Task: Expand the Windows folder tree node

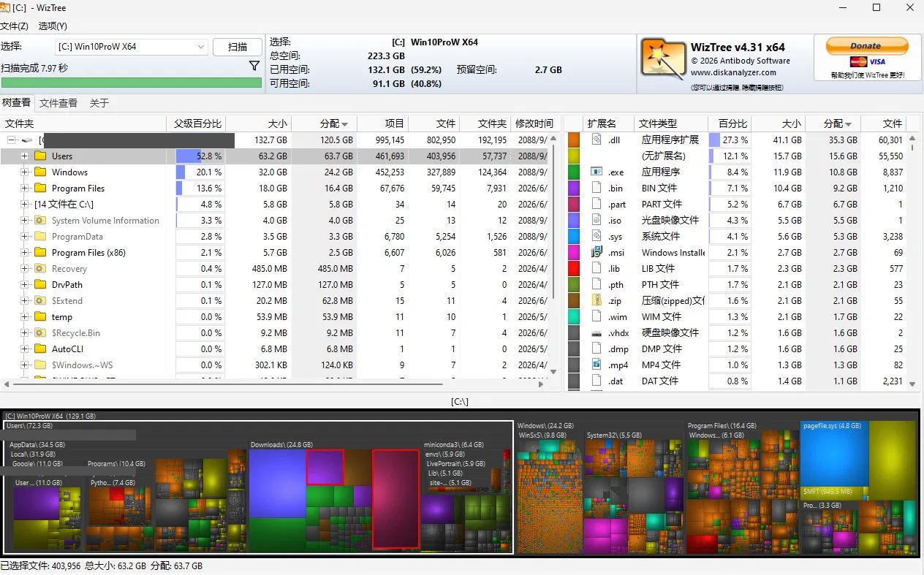Action: 24,172
